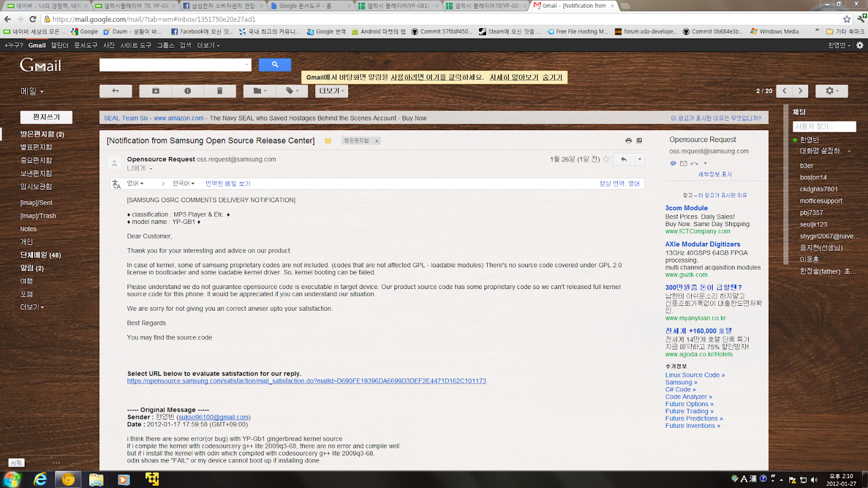Show recipient details arrow next to 나에게
The image size is (868, 488).
click(x=151, y=169)
